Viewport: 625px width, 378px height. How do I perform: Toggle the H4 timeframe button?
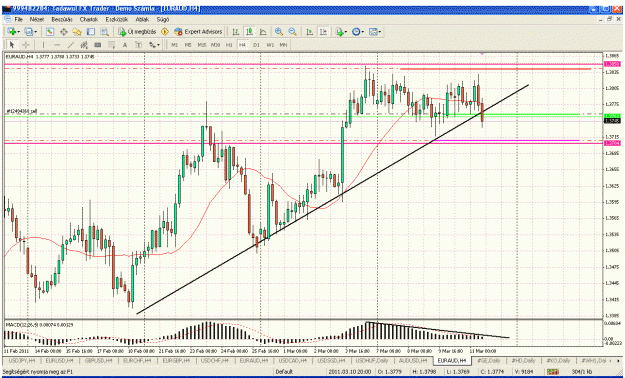[x=242, y=45]
